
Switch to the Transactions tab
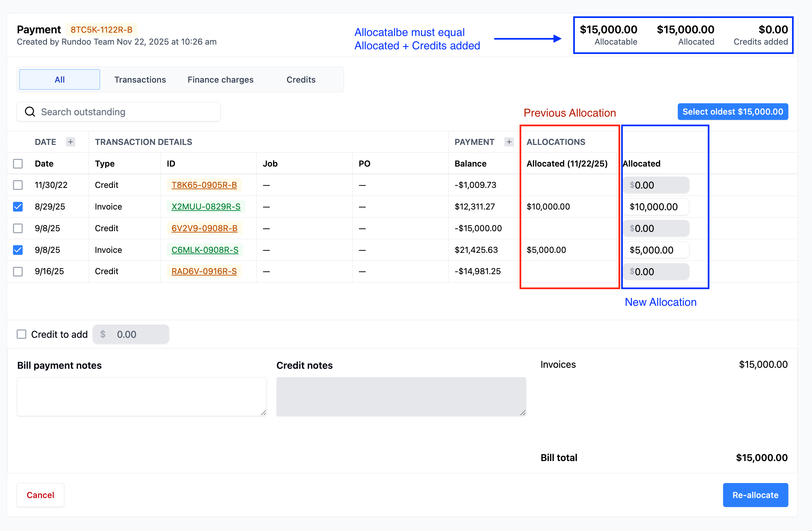[x=140, y=80]
